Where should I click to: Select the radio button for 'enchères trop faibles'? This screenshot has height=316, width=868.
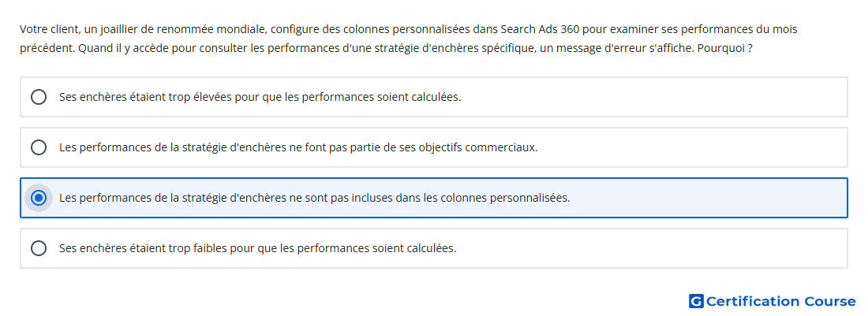tap(38, 248)
